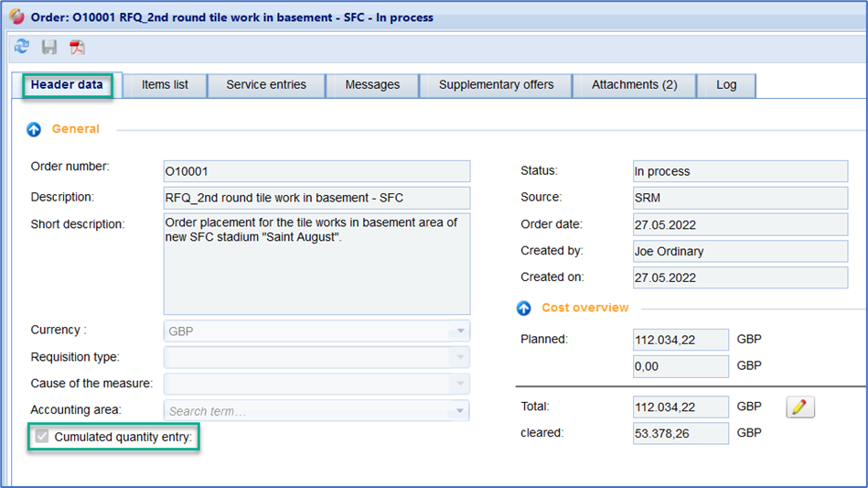Click the save disk icon
The image size is (868, 488).
49,47
